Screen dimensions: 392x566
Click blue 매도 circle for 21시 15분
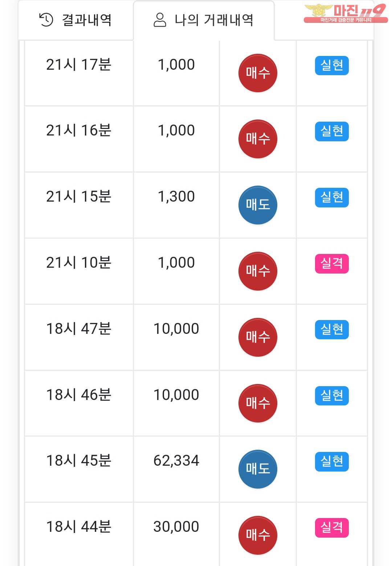point(258,205)
